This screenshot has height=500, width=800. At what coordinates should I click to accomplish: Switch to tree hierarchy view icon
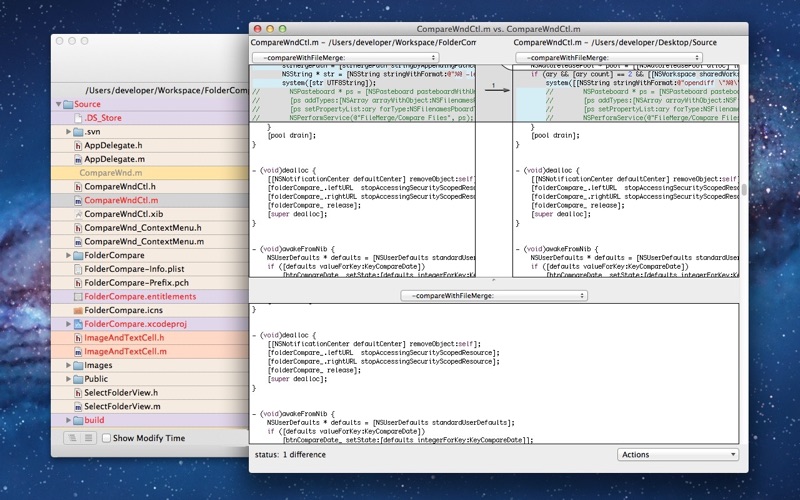(72, 438)
